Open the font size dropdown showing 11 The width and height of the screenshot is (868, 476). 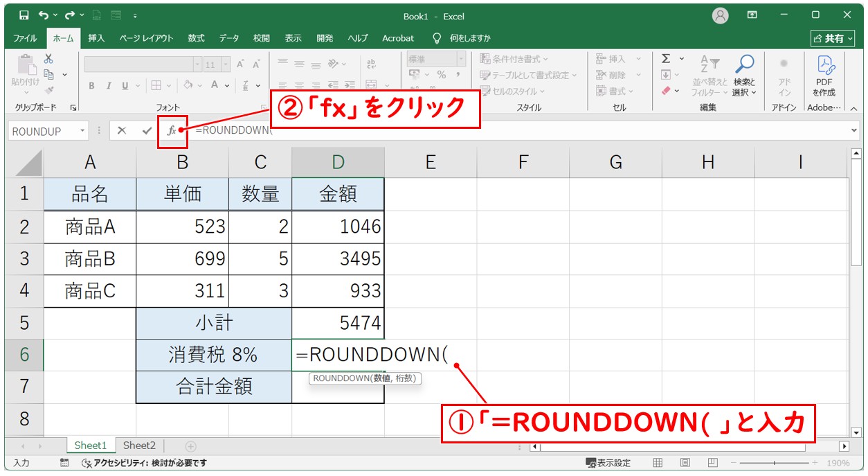point(227,64)
